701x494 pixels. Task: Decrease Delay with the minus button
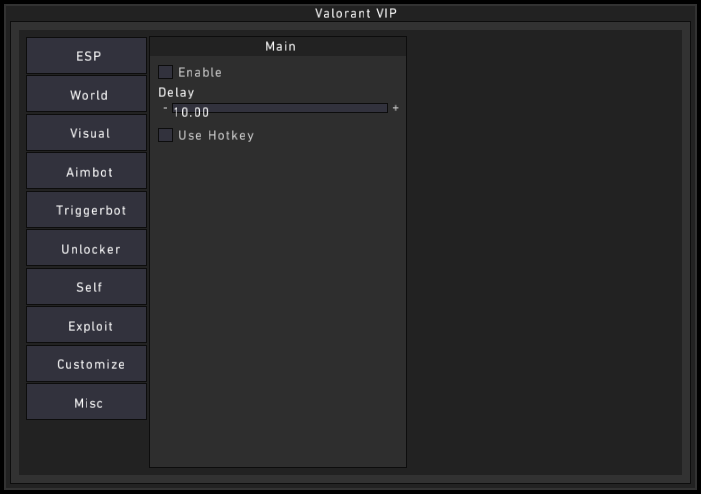(165, 108)
